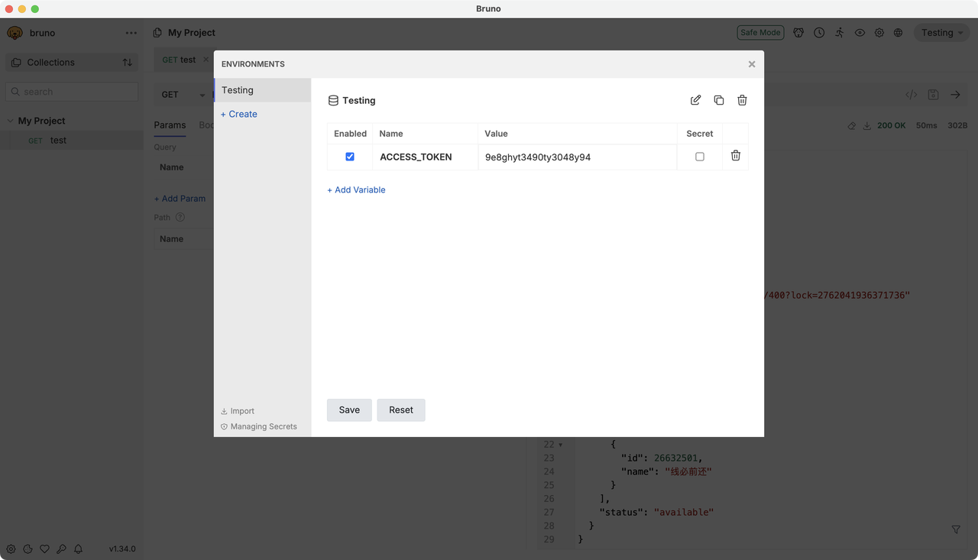Viewport: 978px width, 560px height.
Task: Send the request with the arrow icon
Action: pyautogui.click(x=955, y=95)
